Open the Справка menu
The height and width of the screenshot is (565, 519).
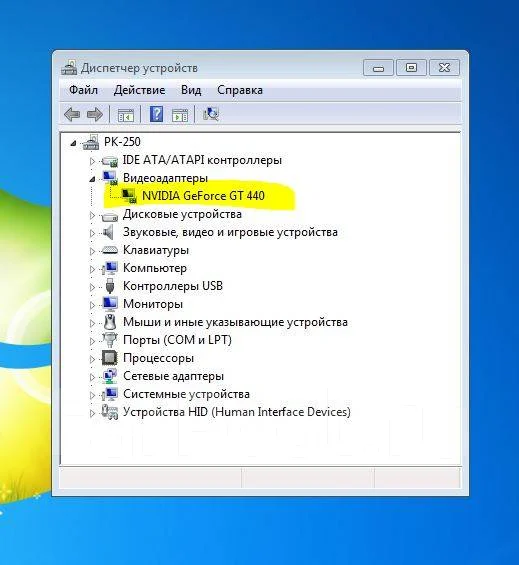(x=240, y=90)
